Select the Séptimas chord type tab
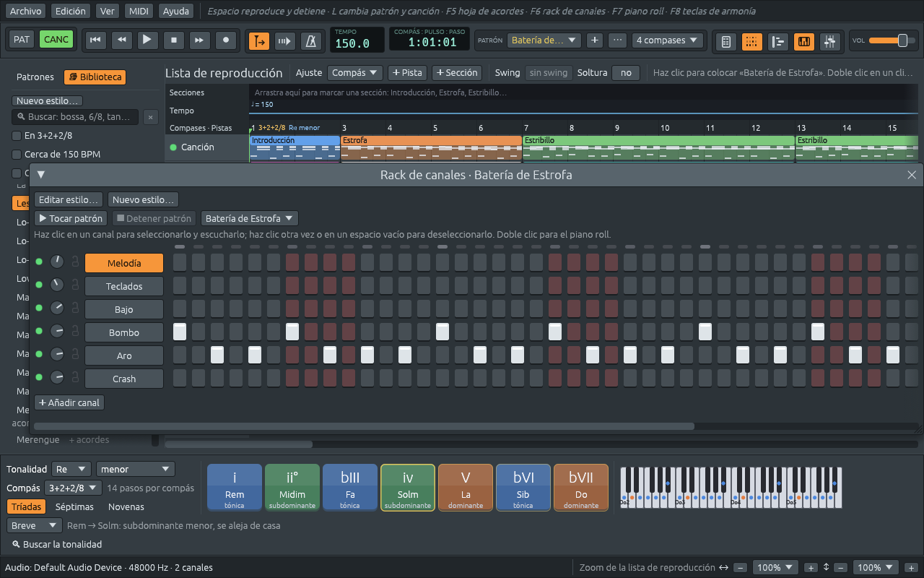 tap(74, 507)
